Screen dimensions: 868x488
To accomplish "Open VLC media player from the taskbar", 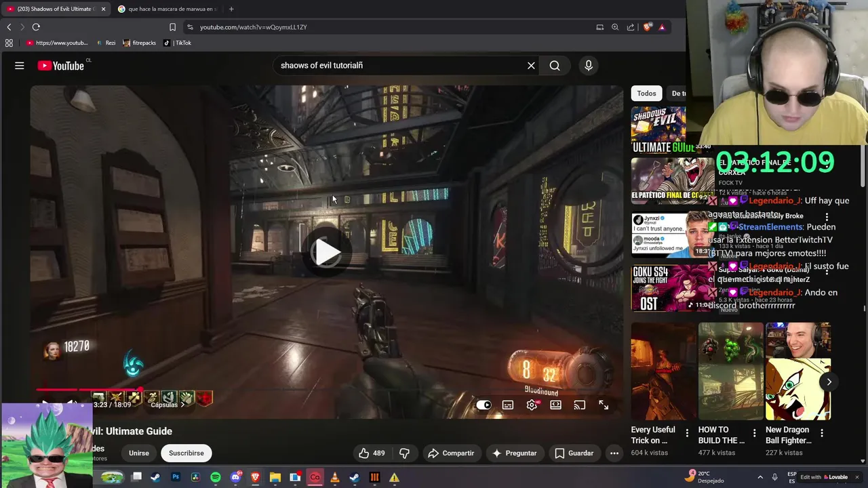I will [x=335, y=477].
